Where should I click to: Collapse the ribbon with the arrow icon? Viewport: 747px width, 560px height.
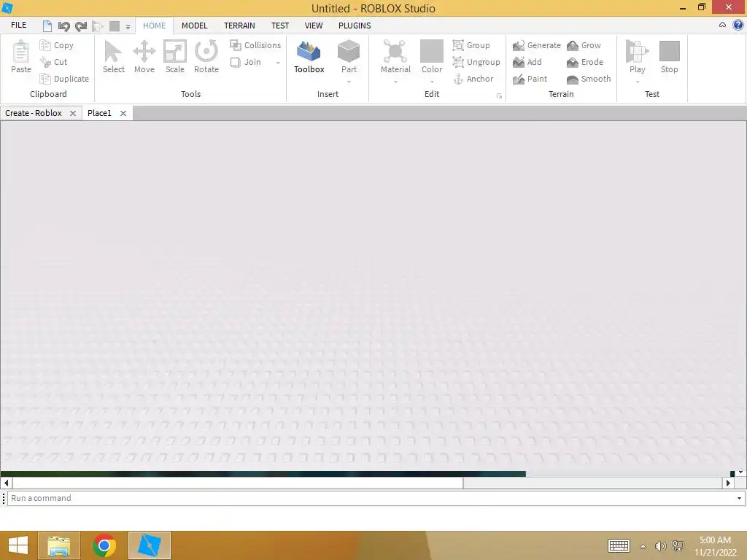[x=722, y=25]
